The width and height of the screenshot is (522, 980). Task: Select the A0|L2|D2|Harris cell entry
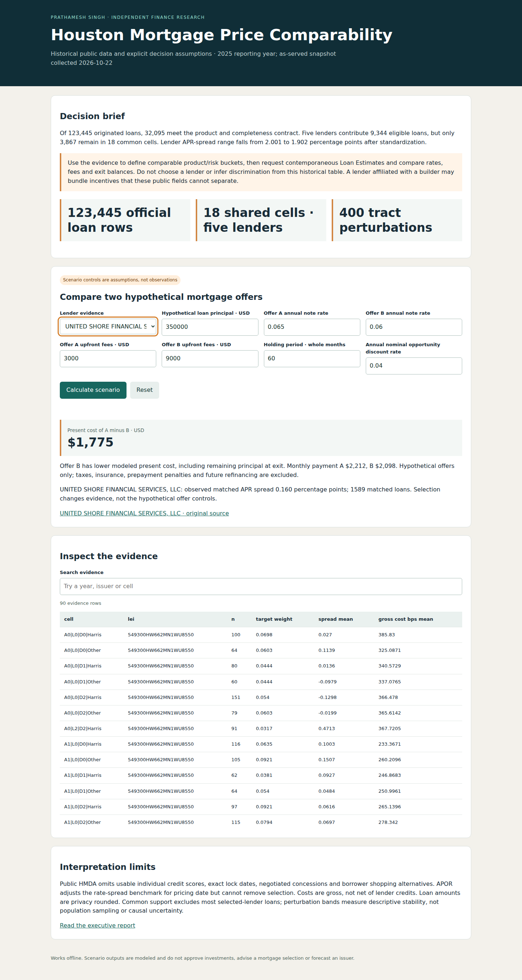click(x=83, y=729)
